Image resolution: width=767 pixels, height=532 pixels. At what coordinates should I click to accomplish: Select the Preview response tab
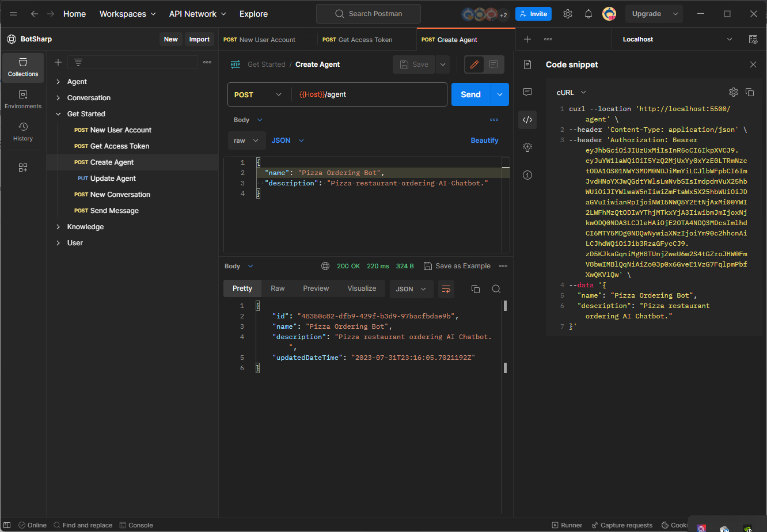316,288
